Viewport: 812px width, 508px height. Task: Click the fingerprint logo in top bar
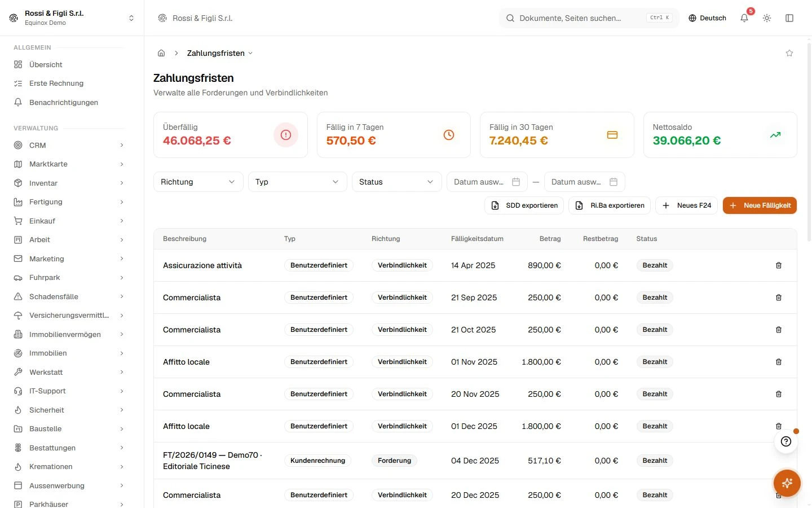pyautogui.click(x=162, y=18)
